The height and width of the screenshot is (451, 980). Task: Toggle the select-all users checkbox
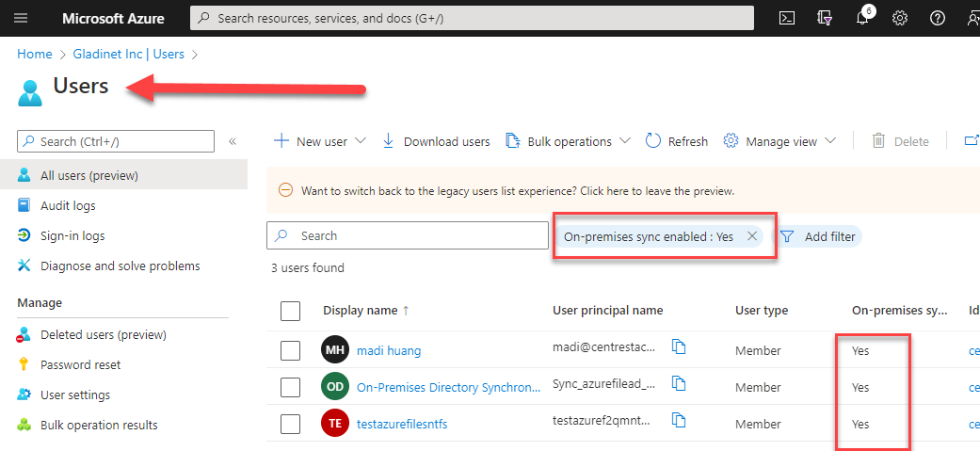(291, 311)
